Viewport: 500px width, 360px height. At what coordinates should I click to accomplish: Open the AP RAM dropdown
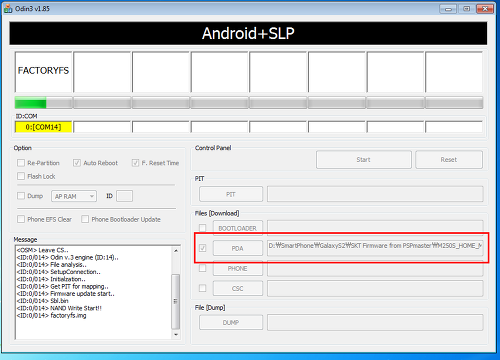pyautogui.click(x=74, y=196)
